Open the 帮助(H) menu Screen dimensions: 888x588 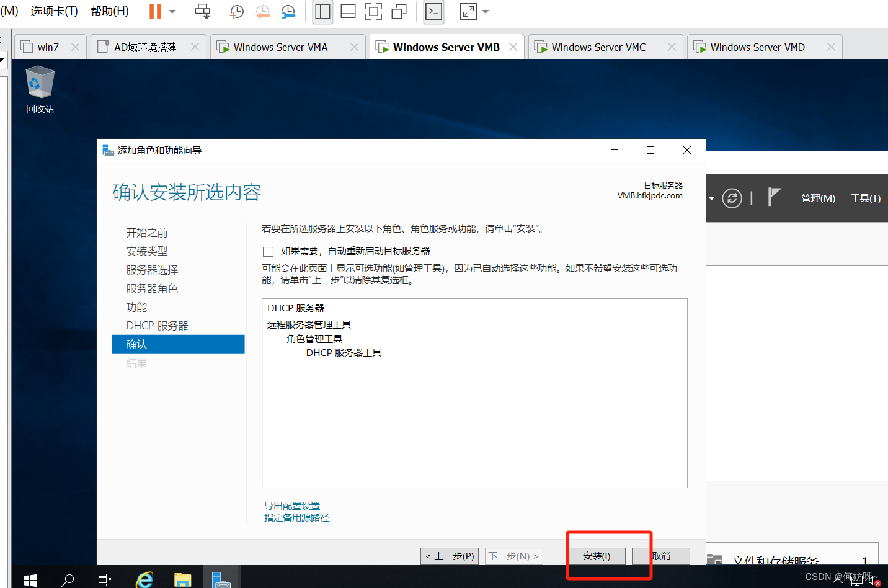(110, 11)
